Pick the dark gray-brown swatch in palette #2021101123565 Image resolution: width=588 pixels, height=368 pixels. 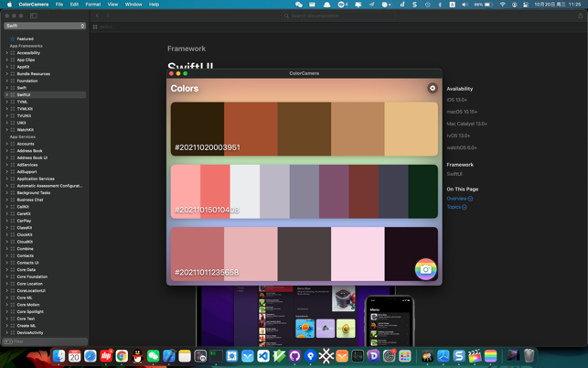click(x=305, y=254)
